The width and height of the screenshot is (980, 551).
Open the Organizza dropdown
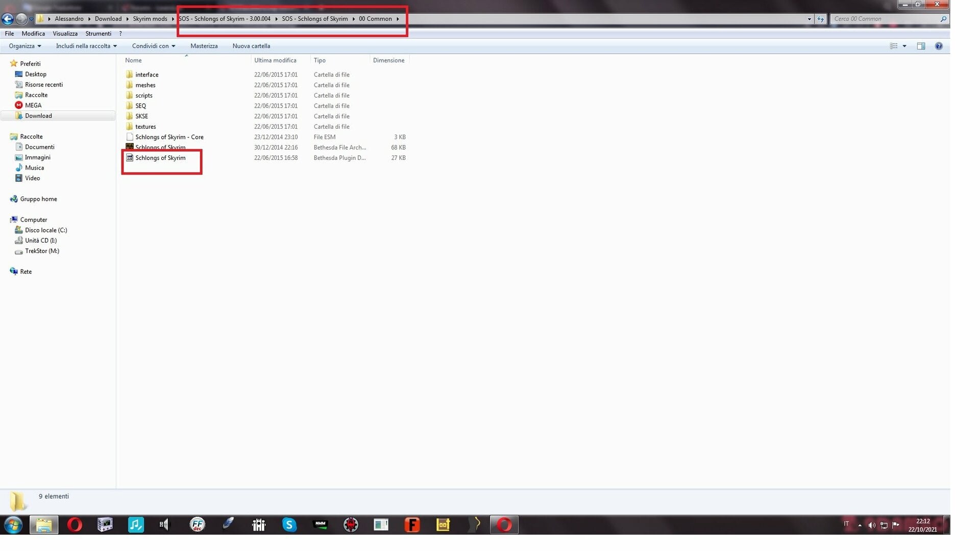(24, 46)
